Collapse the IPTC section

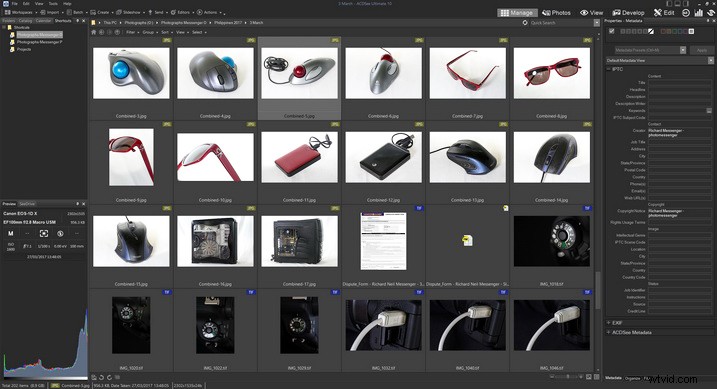pyautogui.click(x=609, y=69)
